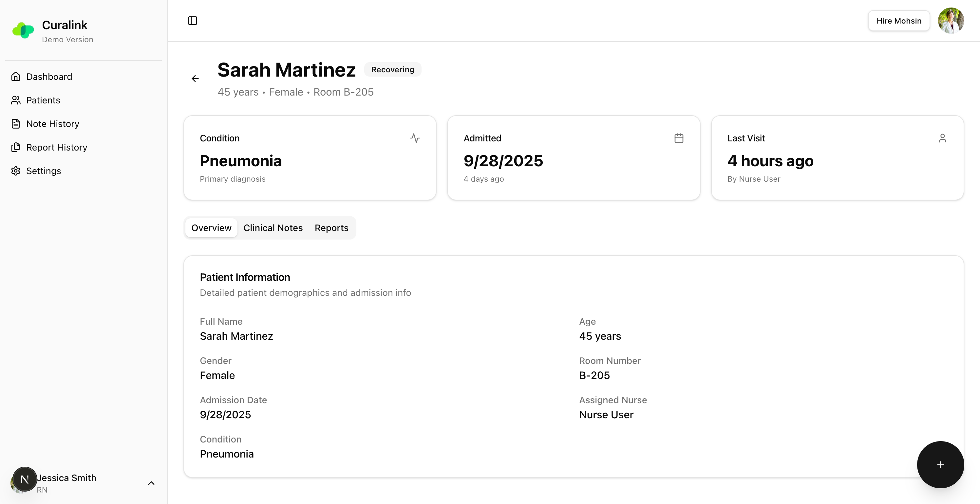
Task: Click the Note History document icon
Action: click(x=16, y=124)
